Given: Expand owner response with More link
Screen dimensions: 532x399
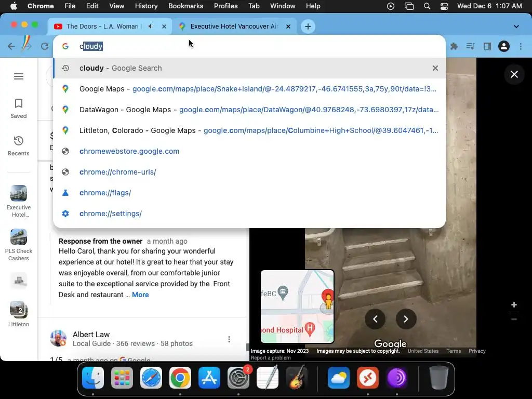Looking at the screenshot, I should 140,295.
